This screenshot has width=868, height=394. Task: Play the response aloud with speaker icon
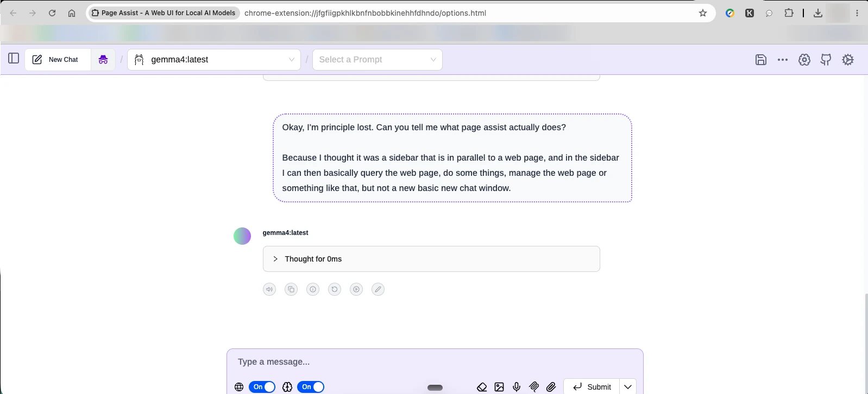point(269,289)
